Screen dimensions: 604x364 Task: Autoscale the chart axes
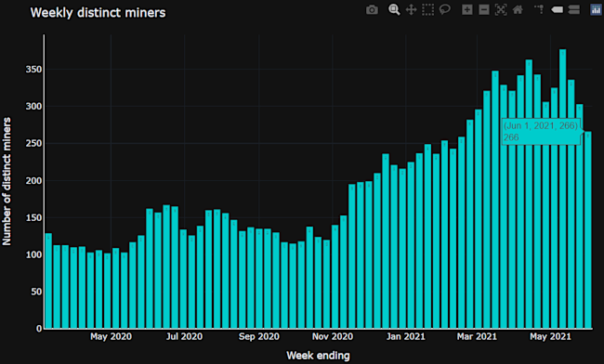(x=500, y=9)
